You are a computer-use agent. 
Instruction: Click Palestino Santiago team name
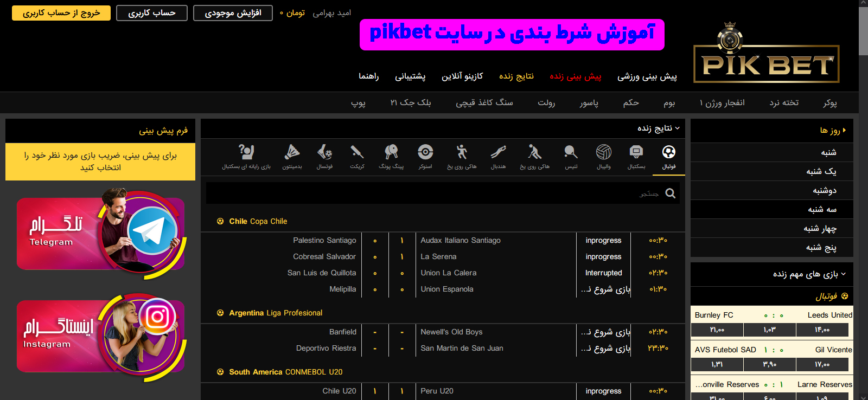coord(324,240)
